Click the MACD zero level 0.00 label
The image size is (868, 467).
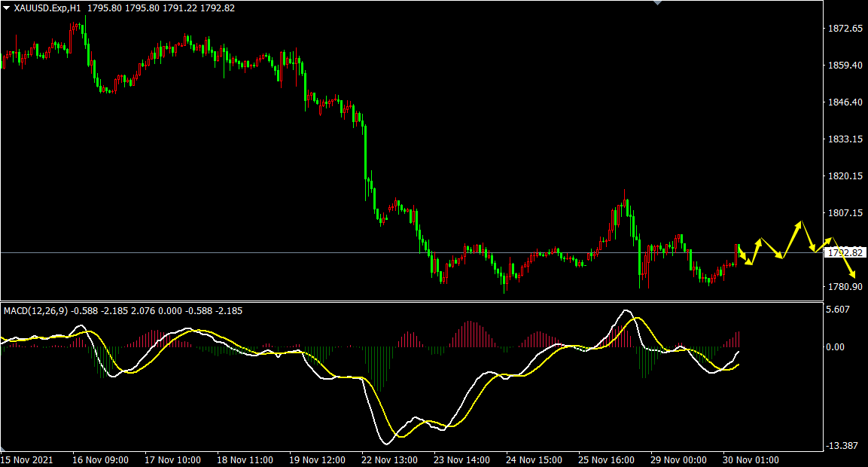837,347
